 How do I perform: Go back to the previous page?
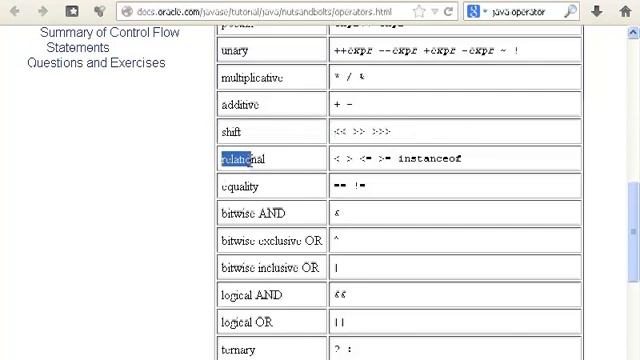(x=15, y=11)
